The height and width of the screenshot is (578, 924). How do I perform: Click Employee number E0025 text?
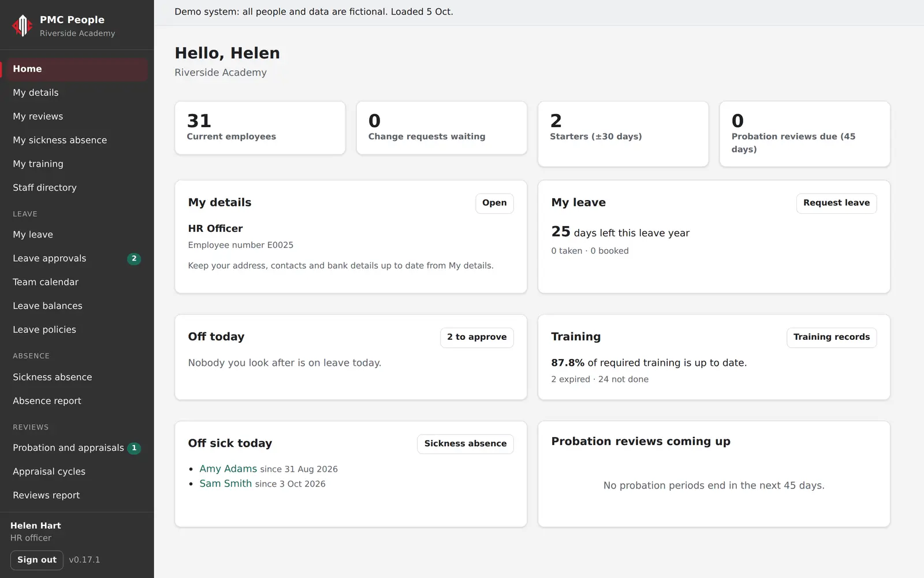[x=241, y=245]
